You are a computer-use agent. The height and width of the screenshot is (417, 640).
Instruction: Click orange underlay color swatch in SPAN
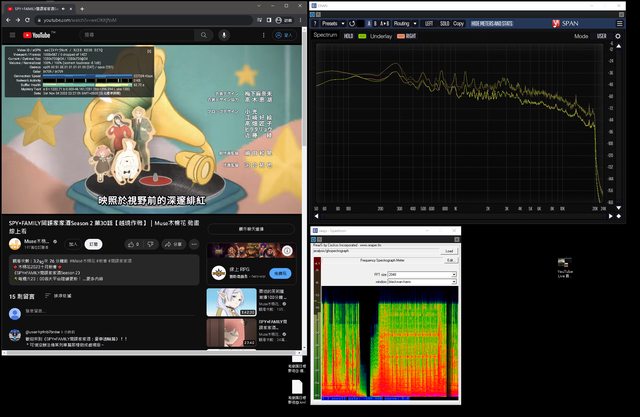pos(400,36)
